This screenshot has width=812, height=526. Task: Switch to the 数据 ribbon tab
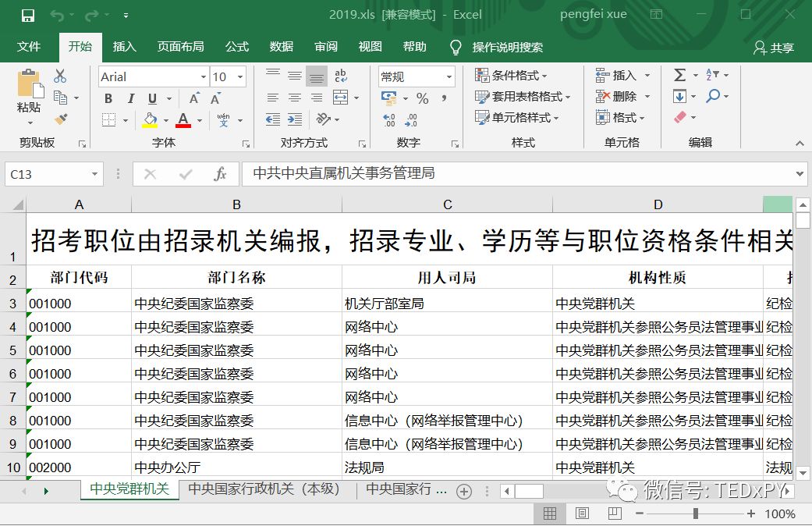[281, 47]
